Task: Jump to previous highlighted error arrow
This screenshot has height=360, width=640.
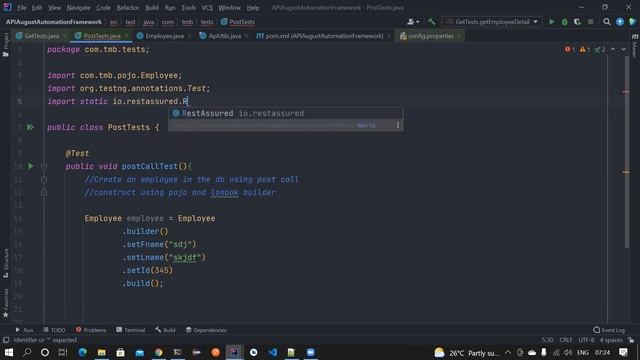Action: click(x=613, y=49)
